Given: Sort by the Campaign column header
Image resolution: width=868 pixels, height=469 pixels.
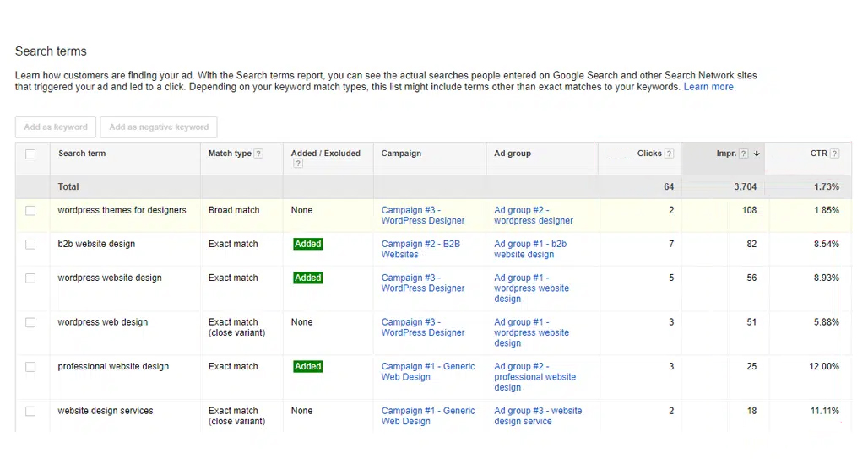Looking at the screenshot, I should coord(401,154).
